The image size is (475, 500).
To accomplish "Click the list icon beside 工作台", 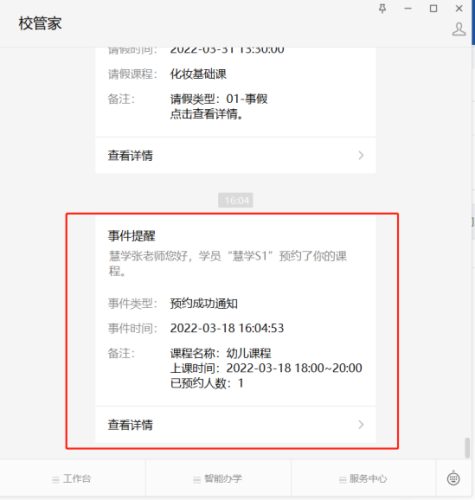I will tap(56, 480).
